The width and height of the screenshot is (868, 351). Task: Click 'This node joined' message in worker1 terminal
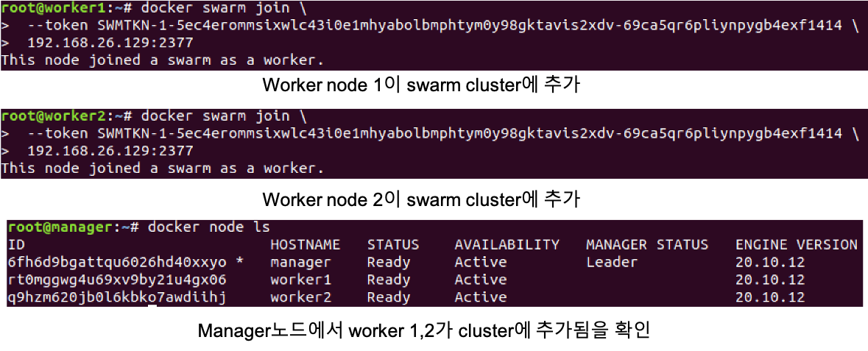(x=162, y=60)
